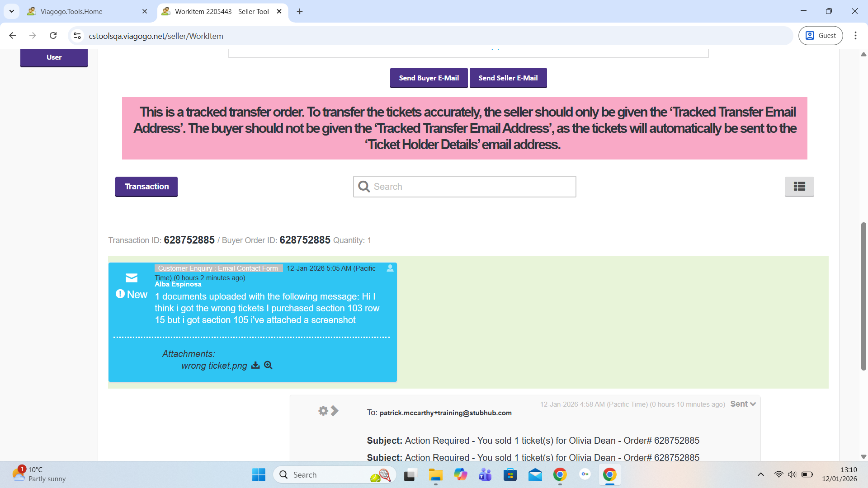Screen dimensions: 868x488
Task: Click the page vertical scrollbar thumb
Action: click(863, 296)
